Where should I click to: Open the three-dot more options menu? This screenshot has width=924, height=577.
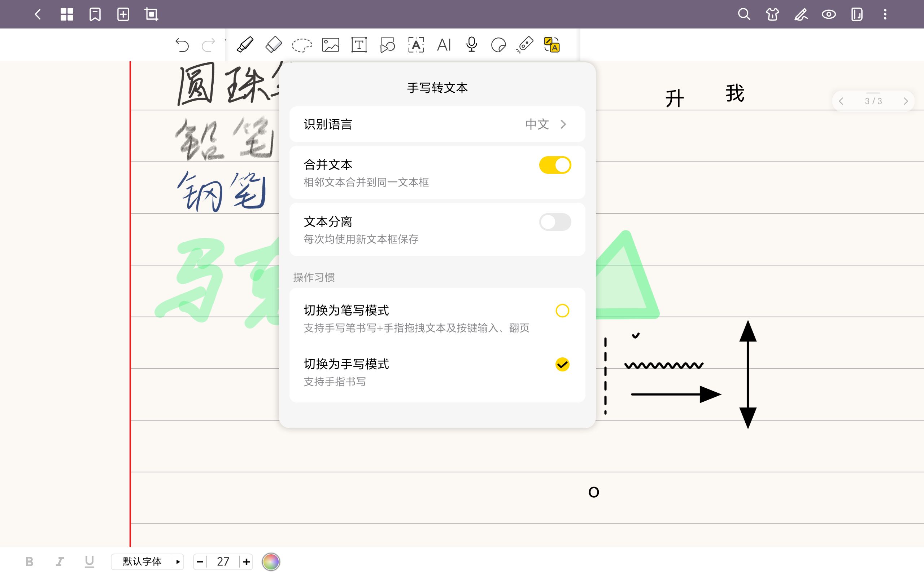tap(885, 14)
